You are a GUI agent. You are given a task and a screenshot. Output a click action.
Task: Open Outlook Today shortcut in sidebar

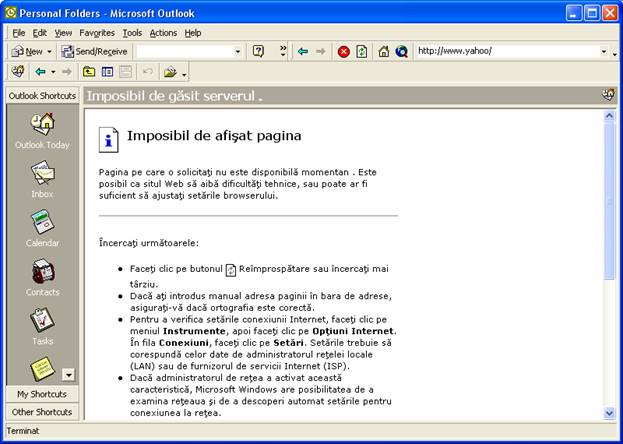click(x=42, y=131)
